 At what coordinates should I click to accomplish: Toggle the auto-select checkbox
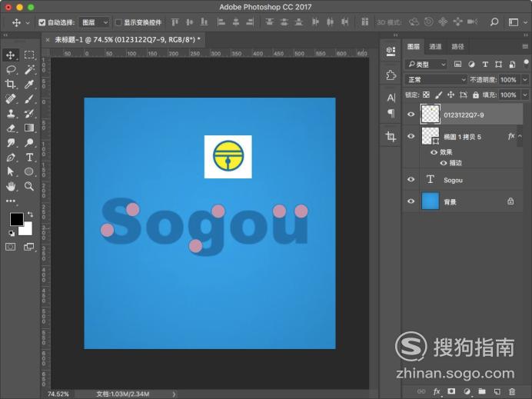[x=42, y=22]
